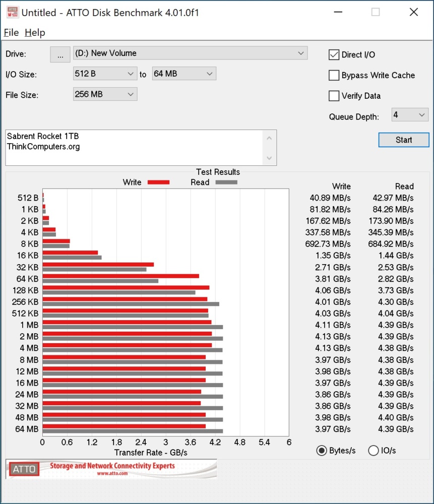Open the 64 MB maximum I/O size dropdown
This screenshot has width=434, height=504.
click(x=184, y=74)
